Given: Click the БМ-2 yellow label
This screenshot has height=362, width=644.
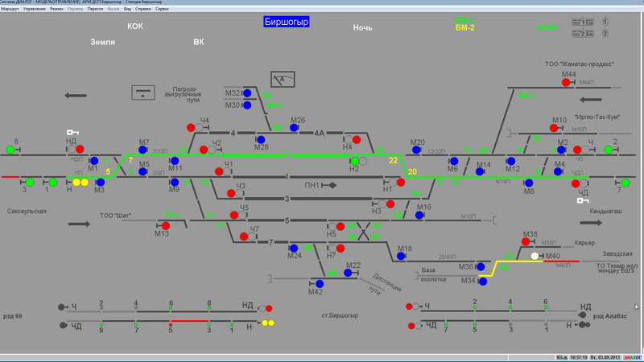Looking at the screenshot, I should tap(465, 27).
